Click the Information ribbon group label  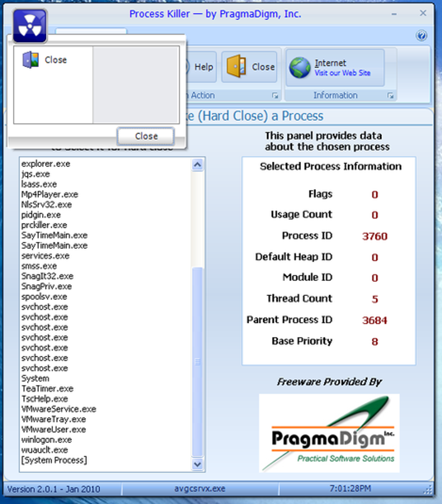tap(335, 95)
